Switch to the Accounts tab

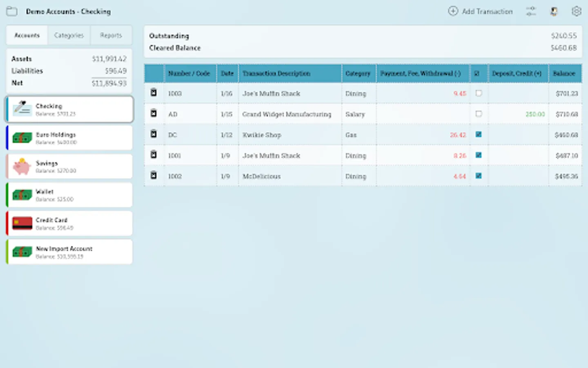coord(27,35)
